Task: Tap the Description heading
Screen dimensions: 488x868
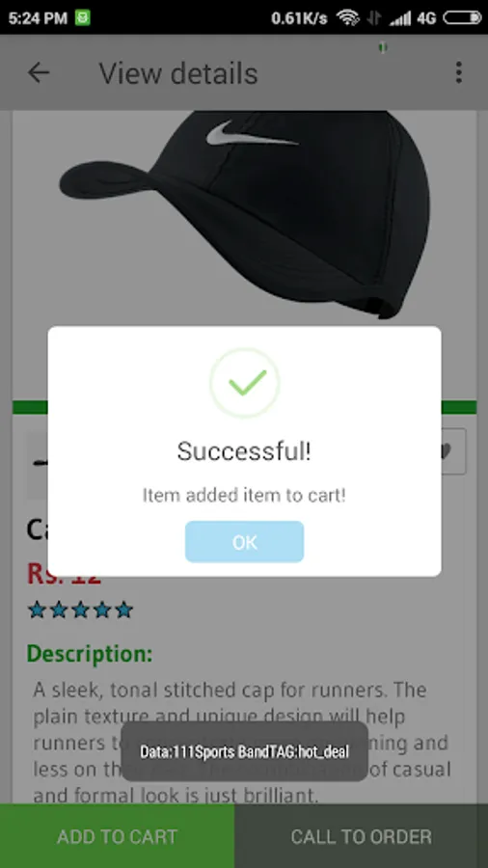Action: 90,654
